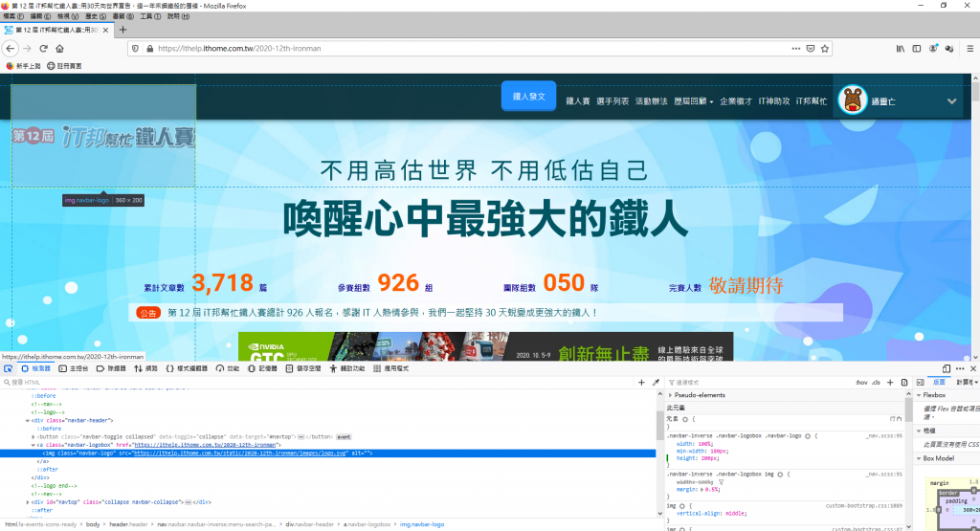The image size is (980, 531).
Task: Open the 檔案 (F) File menu
Action: pos(13,16)
